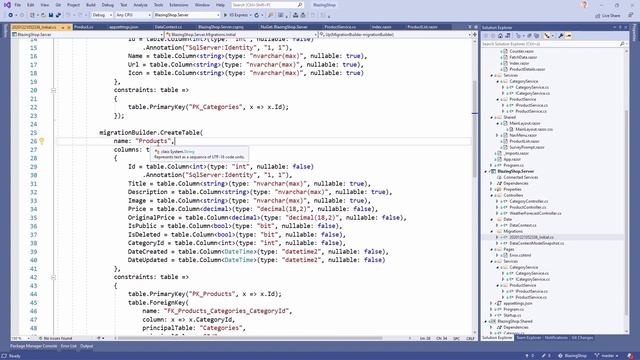640x360 pixels.
Task: Click the Search Solution Explorer field
Action: tap(553, 44)
